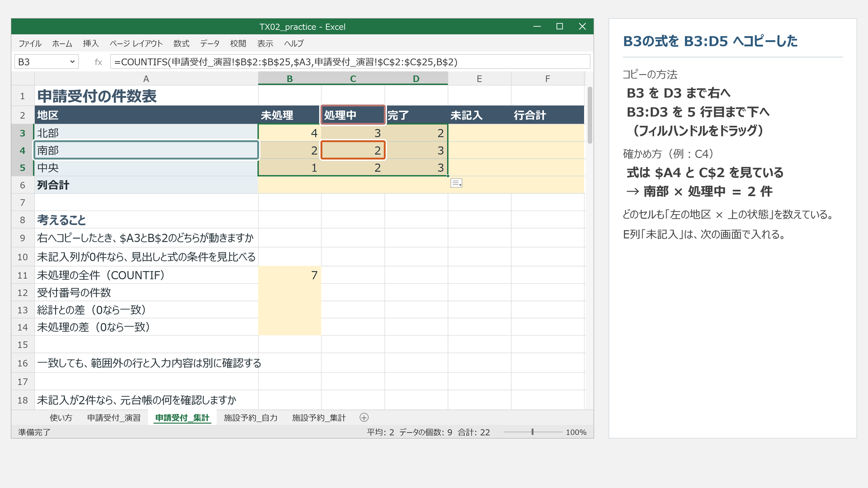The height and width of the screenshot is (488, 868).
Task: Select the 北部 cell
Action: pyautogui.click(x=146, y=133)
